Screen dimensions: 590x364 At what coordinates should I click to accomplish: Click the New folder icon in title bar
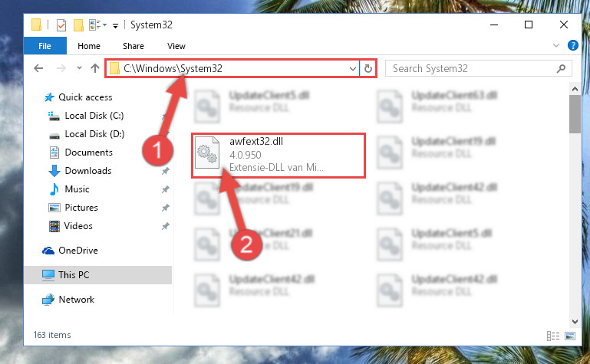[x=78, y=25]
